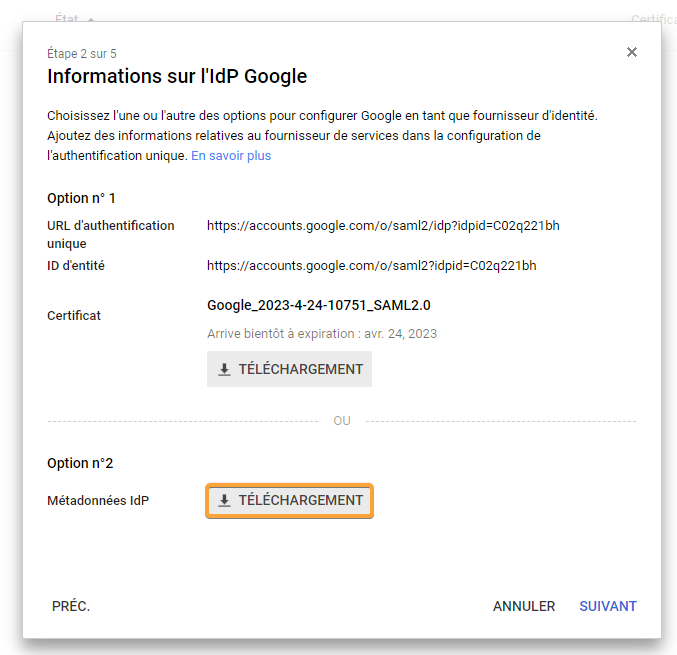Viewport: 677px width, 655px height.
Task: Click the 'URL d'authentification unique' label
Action: (111, 234)
